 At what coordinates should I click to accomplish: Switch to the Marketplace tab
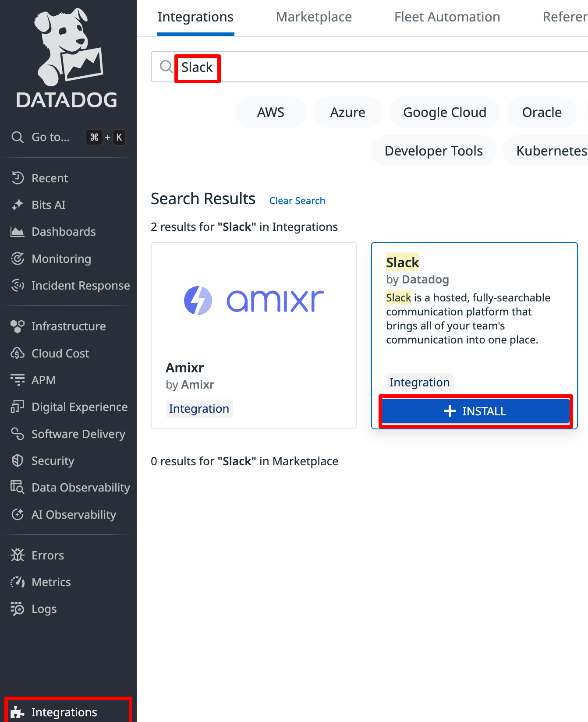(314, 17)
